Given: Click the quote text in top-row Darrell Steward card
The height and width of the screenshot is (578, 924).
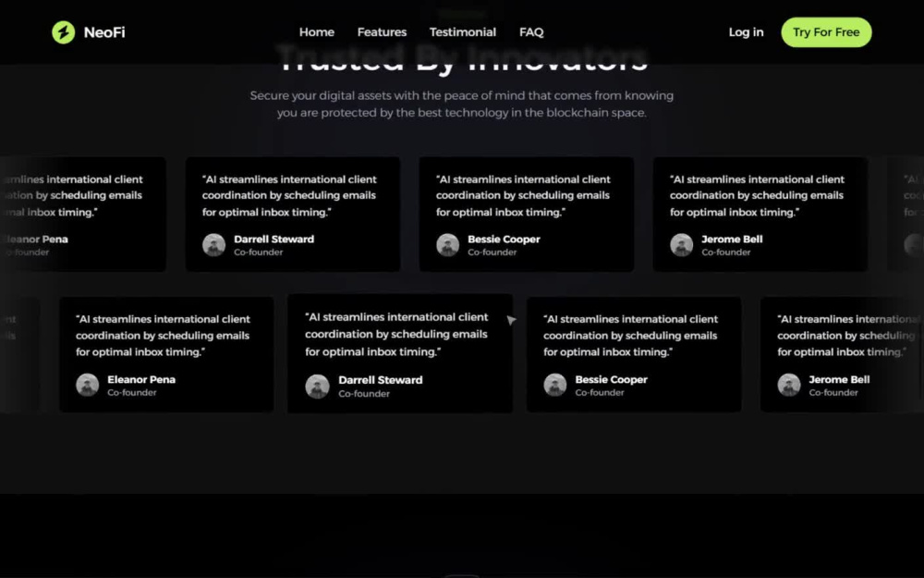Looking at the screenshot, I should [289, 195].
